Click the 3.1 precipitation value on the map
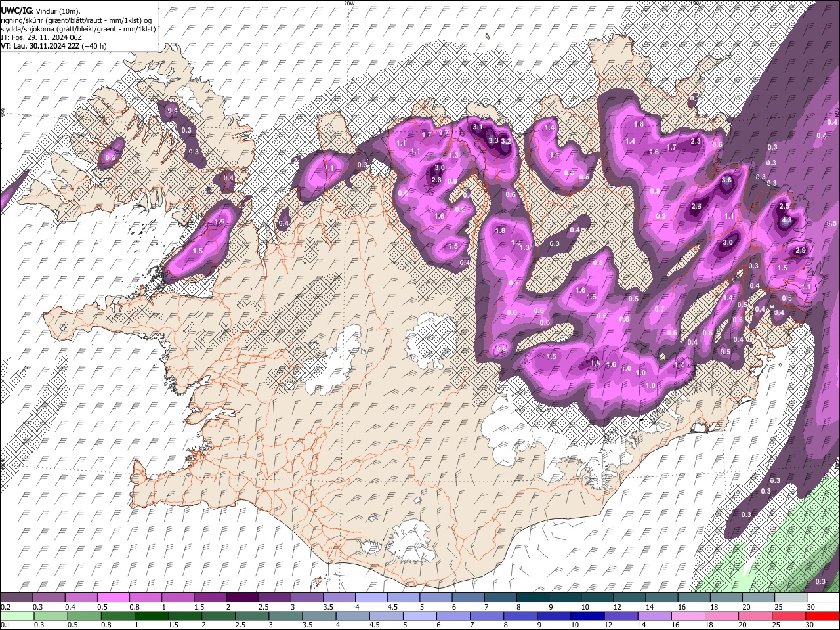This screenshot has width=840, height=630. coord(478,127)
